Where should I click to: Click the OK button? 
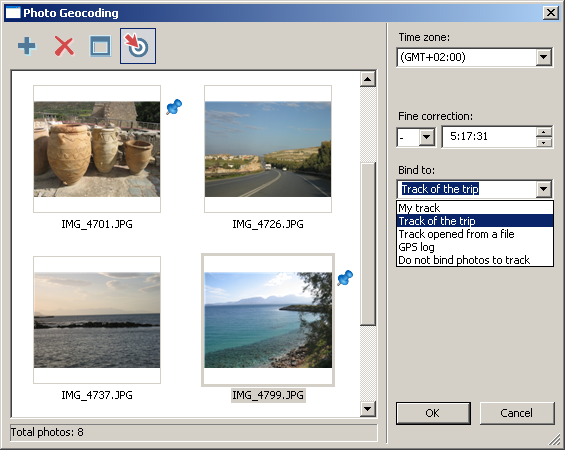point(433,413)
